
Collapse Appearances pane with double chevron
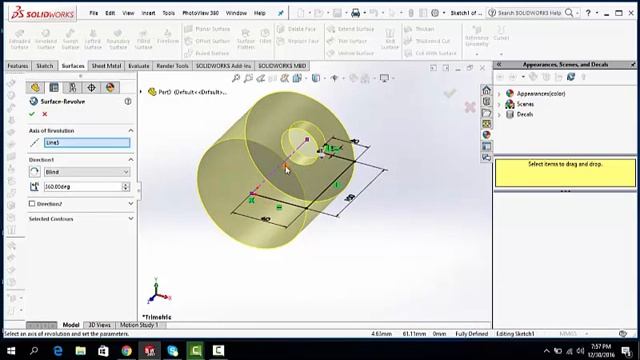pyautogui.click(x=499, y=64)
